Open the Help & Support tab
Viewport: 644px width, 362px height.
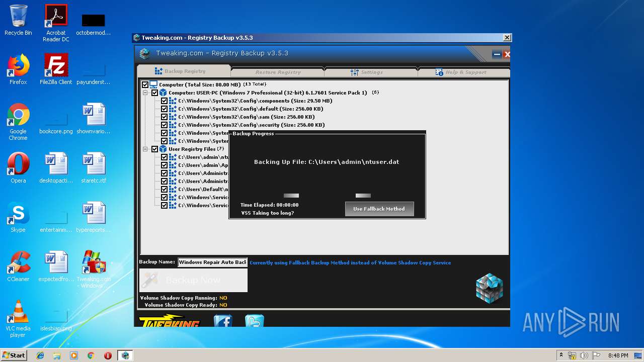(x=464, y=72)
